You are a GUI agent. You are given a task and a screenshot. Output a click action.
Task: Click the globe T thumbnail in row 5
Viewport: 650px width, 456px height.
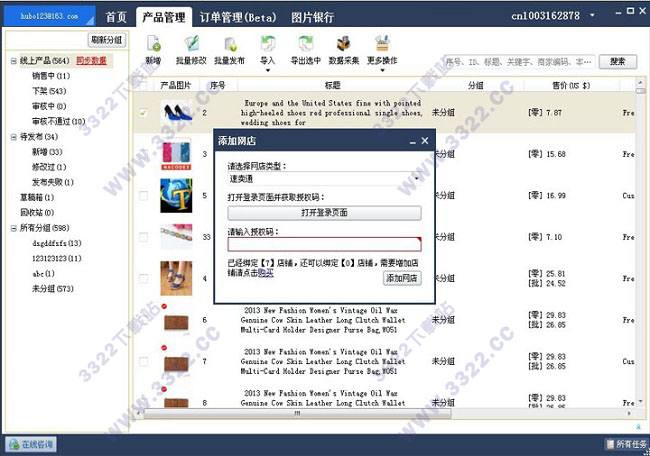[x=177, y=196]
